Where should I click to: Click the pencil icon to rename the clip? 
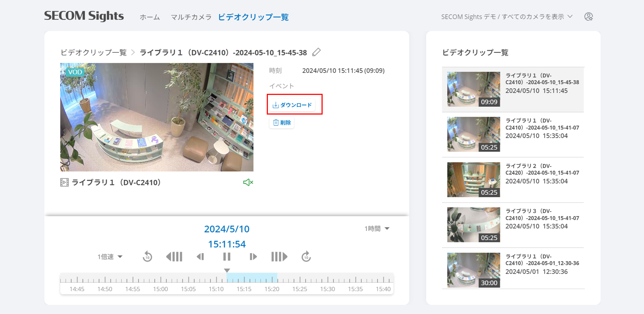(316, 52)
